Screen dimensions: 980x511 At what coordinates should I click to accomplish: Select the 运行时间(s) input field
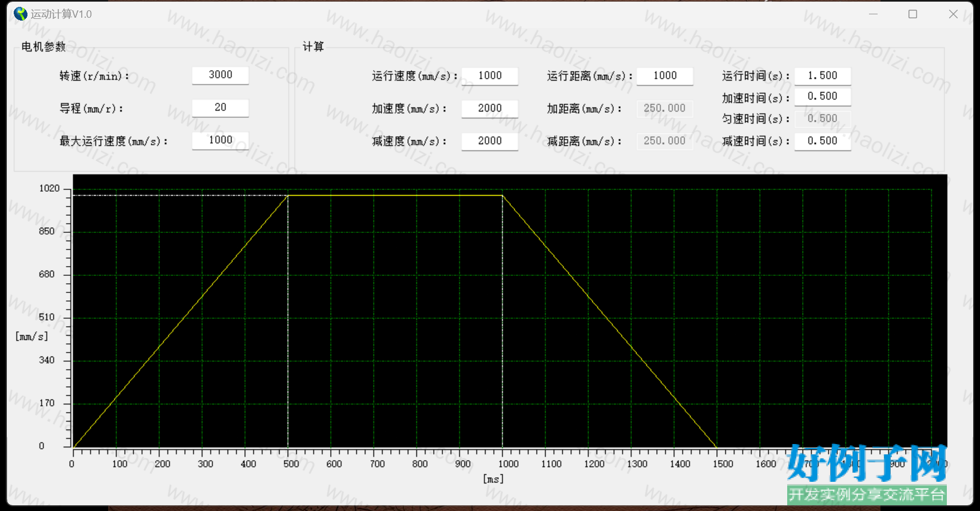tap(822, 76)
